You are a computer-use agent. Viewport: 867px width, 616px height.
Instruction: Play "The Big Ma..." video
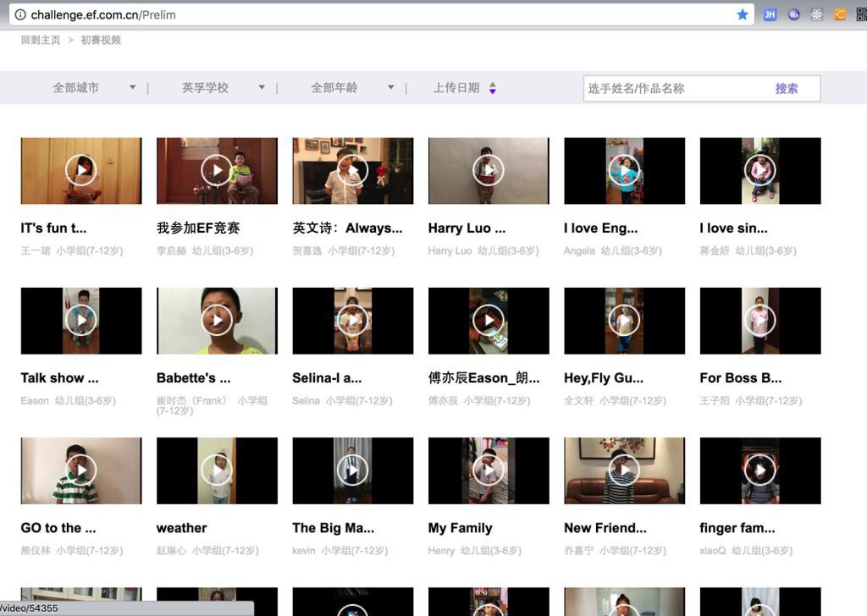coord(353,470)
